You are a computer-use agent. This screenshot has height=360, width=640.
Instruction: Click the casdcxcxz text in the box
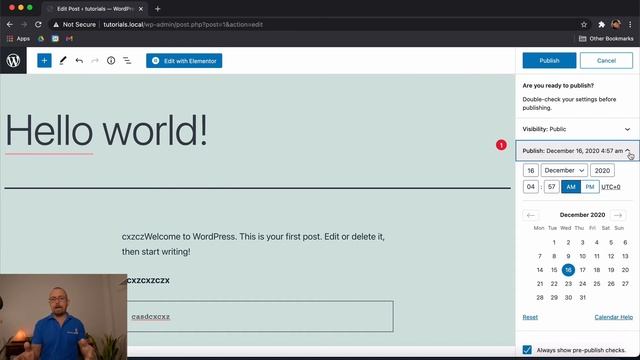point(151,316)
